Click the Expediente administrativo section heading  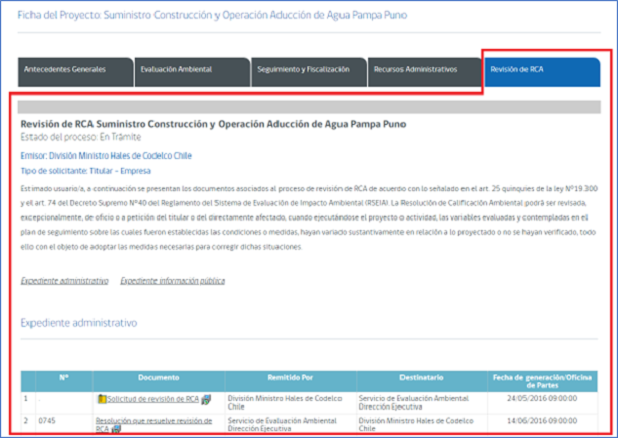[x=79, y=323]
